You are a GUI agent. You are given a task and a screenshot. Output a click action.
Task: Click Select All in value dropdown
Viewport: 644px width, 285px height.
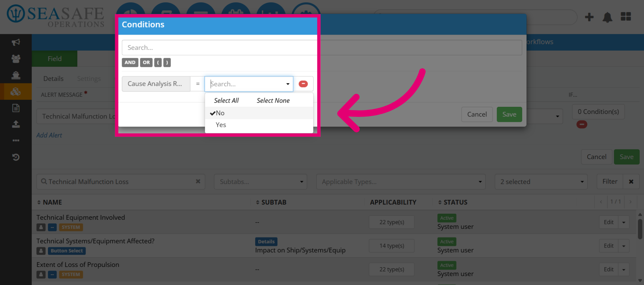coord(226,100)
